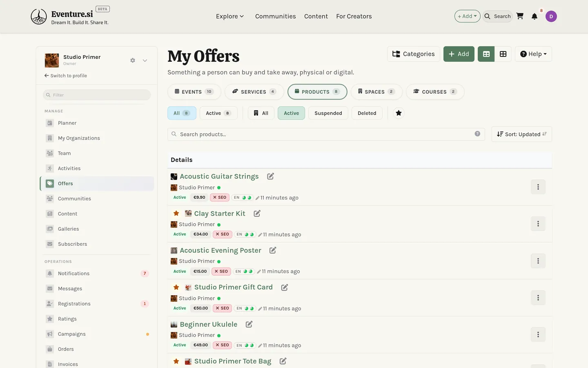Open the Beginner Ukulele product link
This screenshot has width=588, height=368.
209,324
